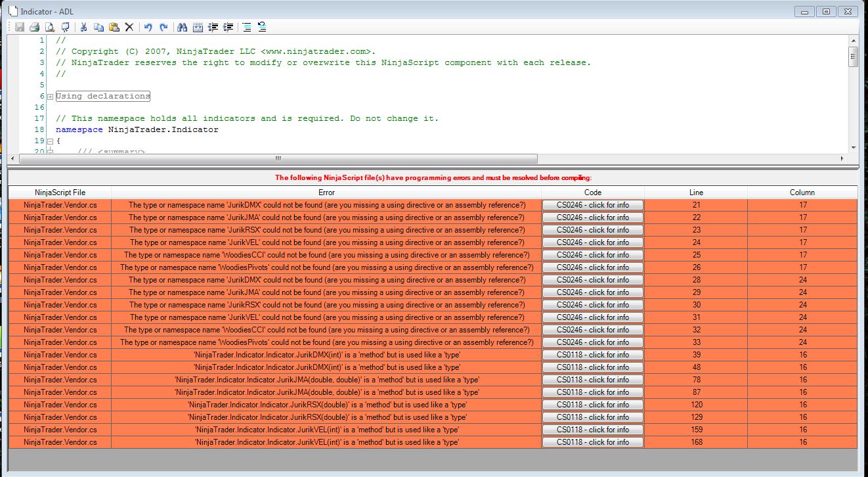Open CS0246 info for line 21 error
Viewport: 868px width, 477px height.
coord(593,205)
